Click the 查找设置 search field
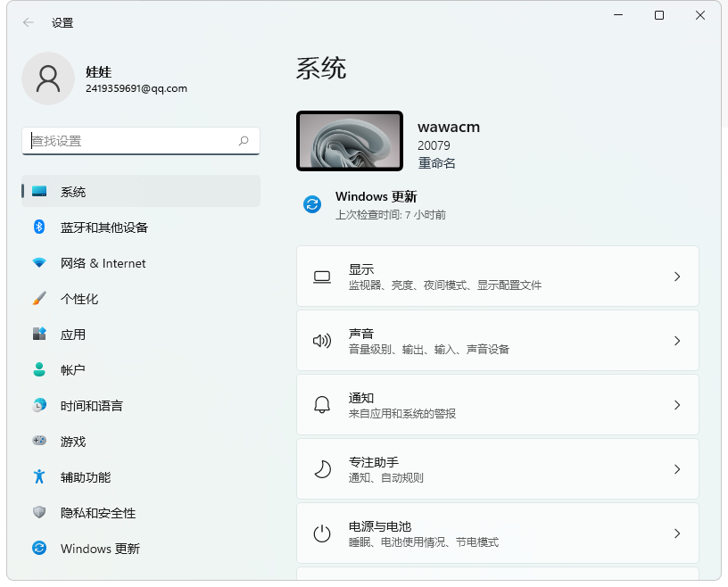The image size is (728, 587). tap(132, 141)
